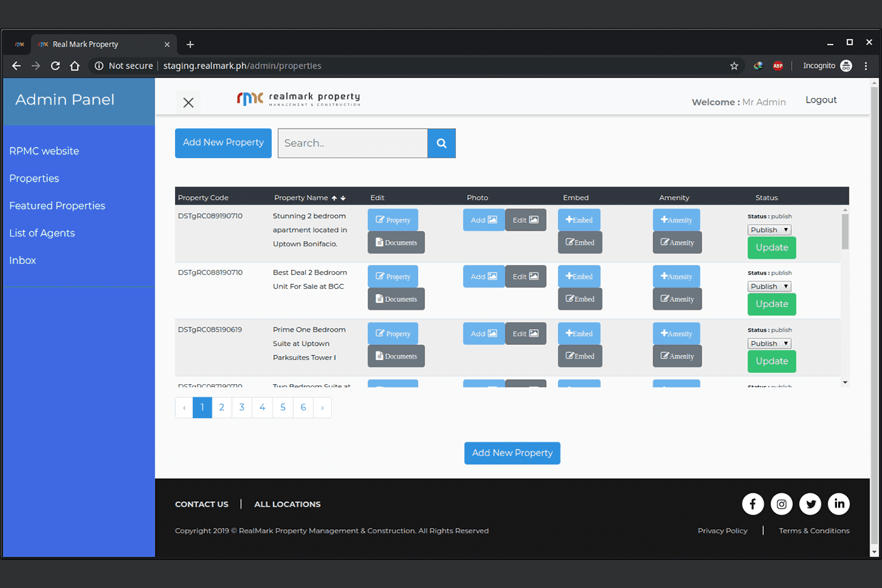Screen dimensions: 882x588
Task: Focus the Search input field
Action: 353,143
